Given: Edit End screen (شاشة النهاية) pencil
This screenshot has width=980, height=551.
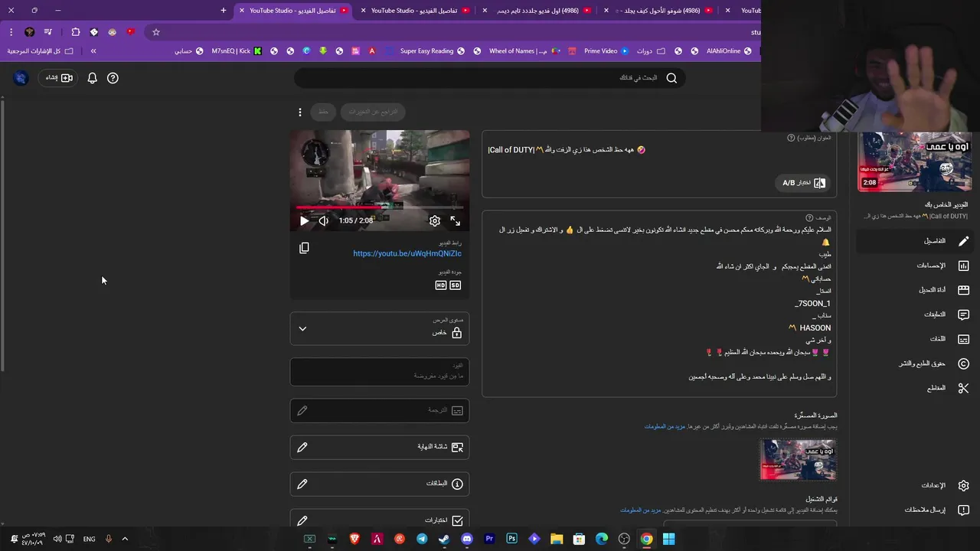Looking at the screenshot, I should pos(302,447).
